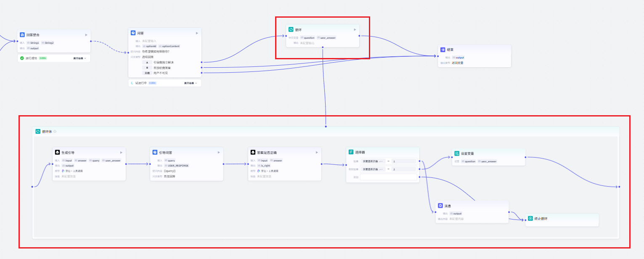Click the 消息 message node icon
Image resolution: width=644 pixels, height=259 pixels.
(x=440, y=206)
